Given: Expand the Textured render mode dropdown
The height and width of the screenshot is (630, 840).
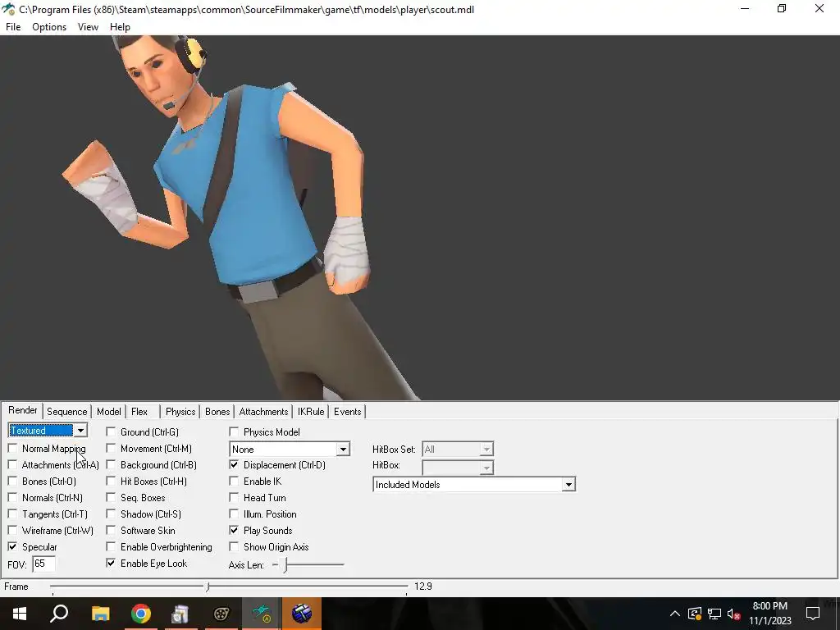Looking at the screenshot, I should click(80, 430).
